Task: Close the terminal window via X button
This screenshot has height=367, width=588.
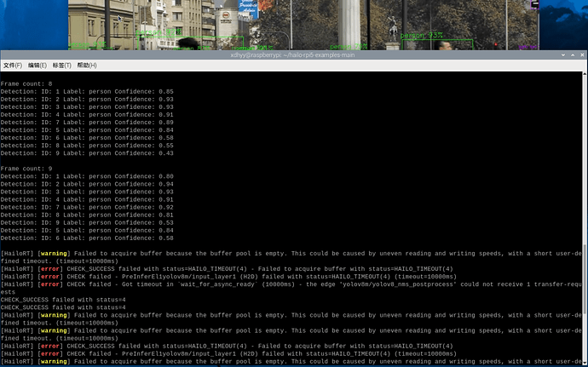Action: [x=582, y=54]
